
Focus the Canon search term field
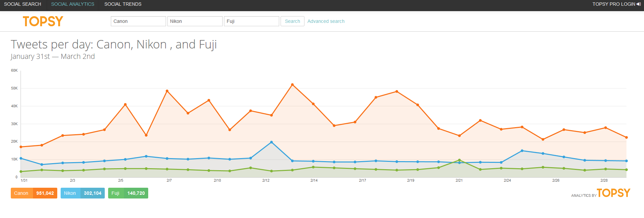138,21
